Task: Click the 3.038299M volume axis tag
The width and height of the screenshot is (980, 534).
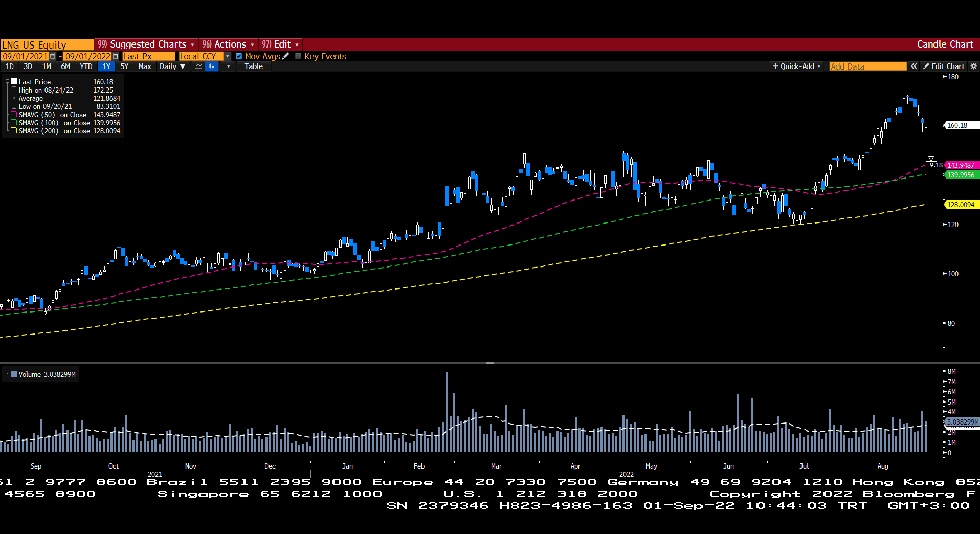Action: [961, 422]
